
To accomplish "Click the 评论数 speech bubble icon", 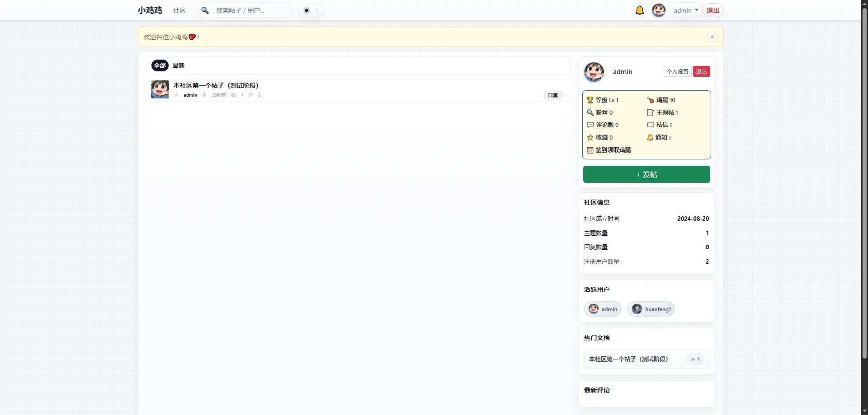I will coord(590,125).
